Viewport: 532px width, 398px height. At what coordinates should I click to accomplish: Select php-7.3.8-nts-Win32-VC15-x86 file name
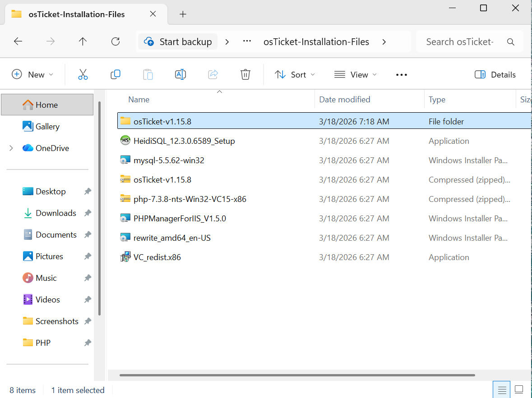(x=190, y=199)
